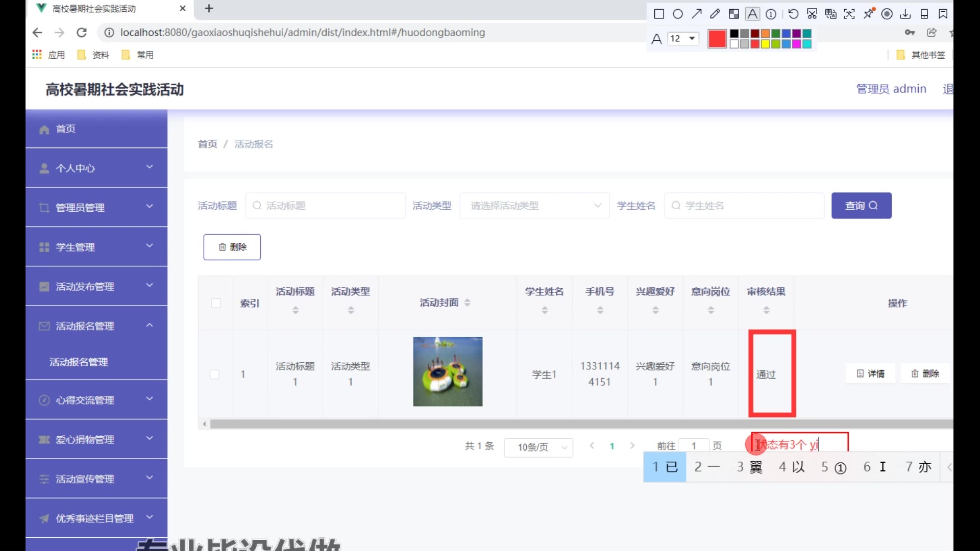This screenshot has width=980, height=551.
Task: Select IME candidate 1 已
Action: [665, 467]
